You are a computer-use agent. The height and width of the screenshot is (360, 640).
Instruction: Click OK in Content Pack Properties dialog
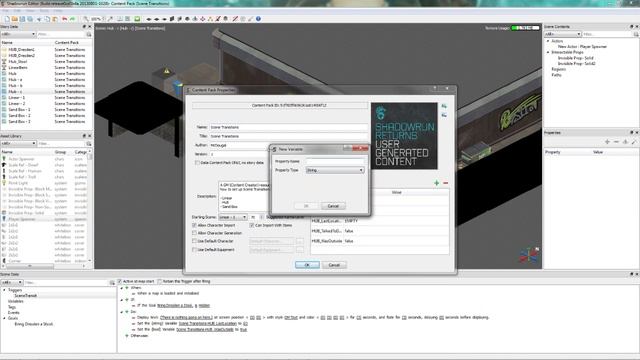pyautogui.click(x=307, y=265)
